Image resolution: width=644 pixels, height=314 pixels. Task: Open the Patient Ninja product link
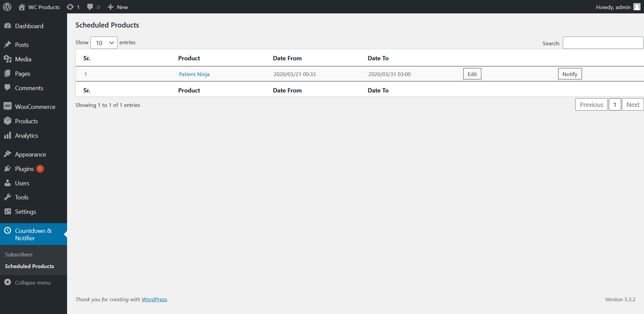[x=194, y=74]
